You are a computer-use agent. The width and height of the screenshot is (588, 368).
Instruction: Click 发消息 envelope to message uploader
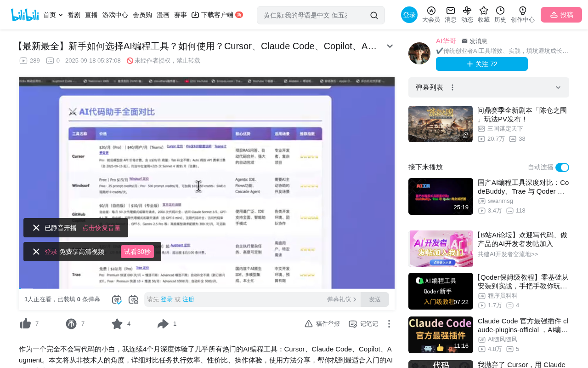[475, 41]
